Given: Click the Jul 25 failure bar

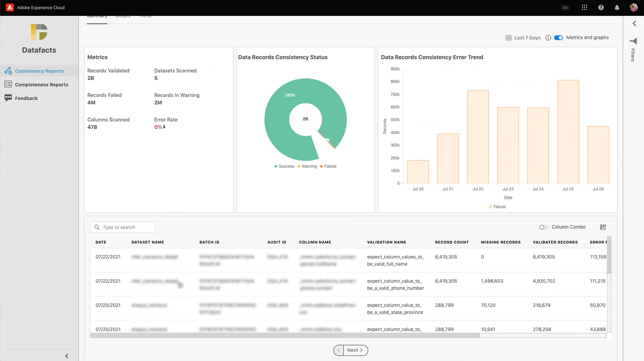Looking at the screenshot, I should [568, 132].
